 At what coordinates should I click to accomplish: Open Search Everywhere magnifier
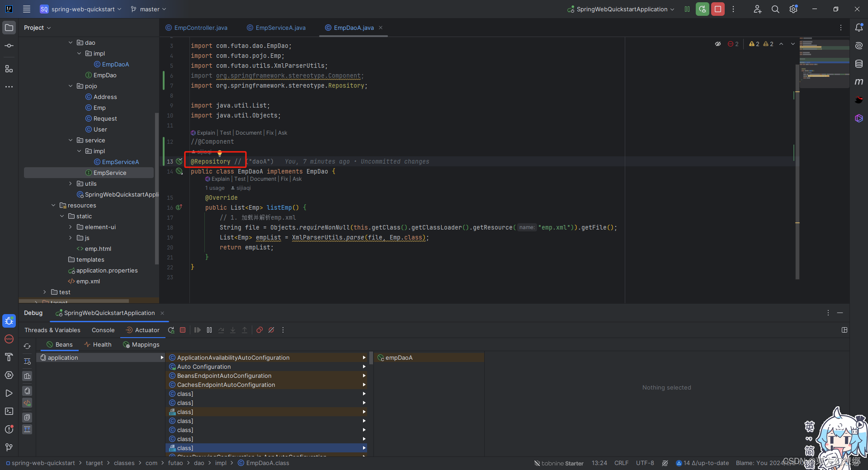click(775, 9)
